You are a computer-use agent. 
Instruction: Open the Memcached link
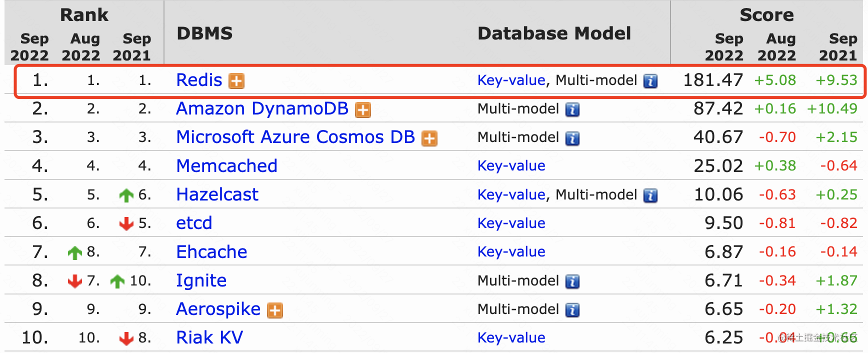(x=226, y=166)
